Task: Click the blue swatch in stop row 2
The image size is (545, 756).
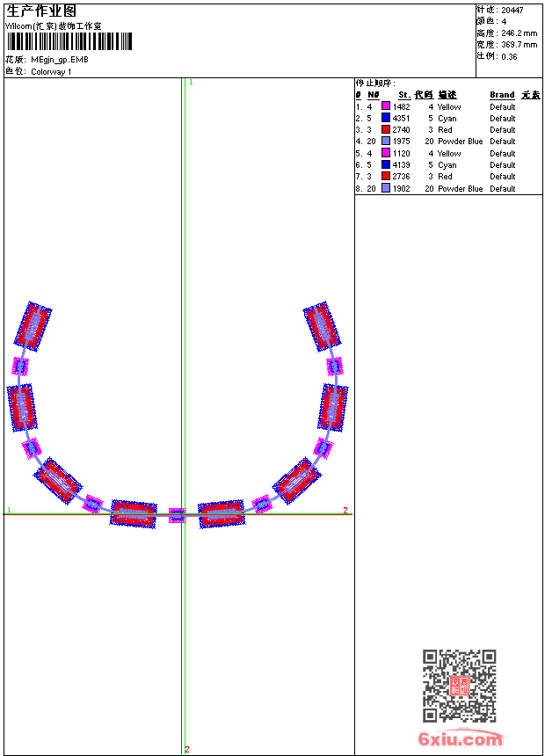Action: 386,118
